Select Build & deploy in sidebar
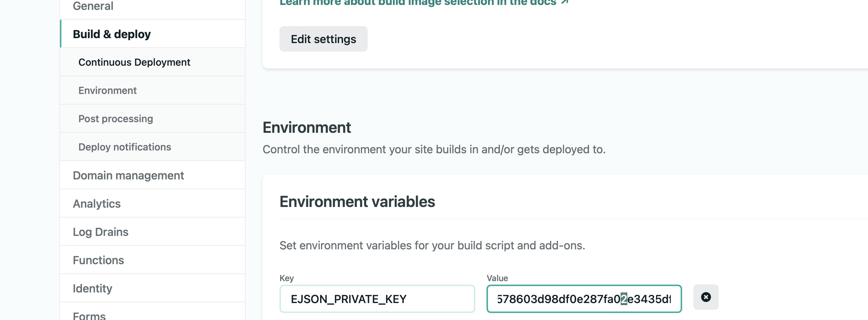Screen dimensions: 868x320 [x=112, y=34]
